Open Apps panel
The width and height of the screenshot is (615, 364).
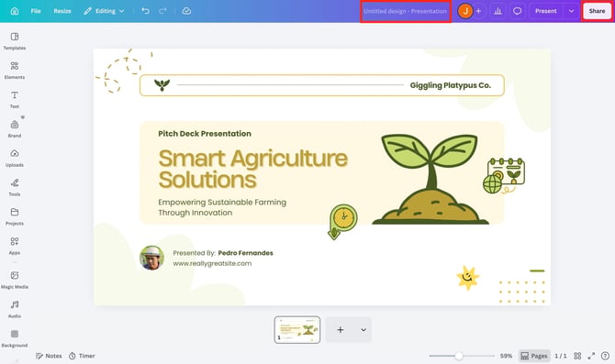(x=15, y=246)
